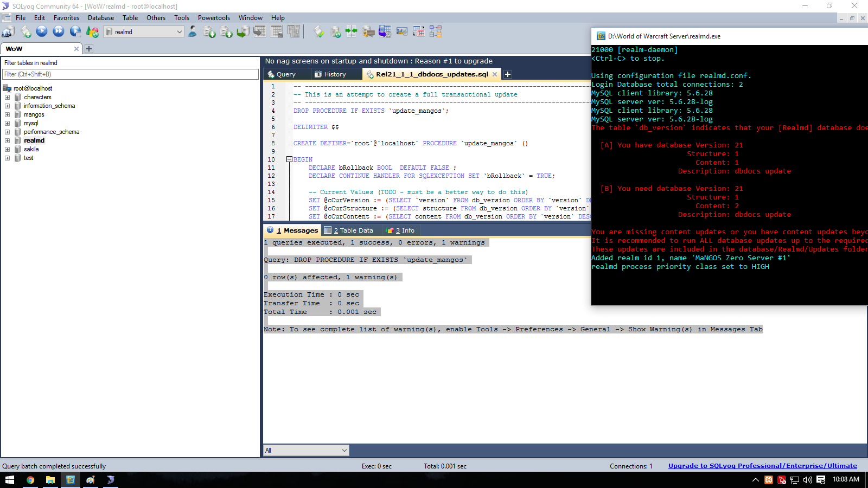This screenshot has width=868, height=488.
Task: Click the database icon with curved green arrow
Action: (x=243, y=31)
